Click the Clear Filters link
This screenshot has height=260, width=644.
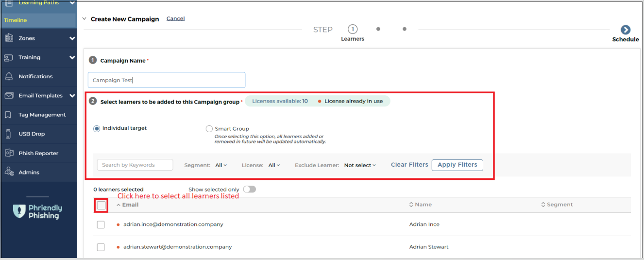pyautogui.click(x=409, y=165)
